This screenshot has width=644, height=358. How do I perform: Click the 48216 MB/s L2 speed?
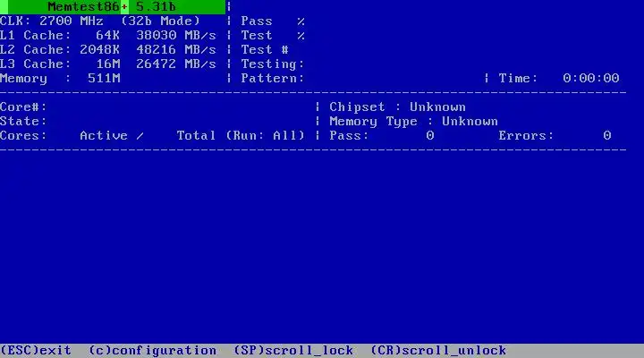[176, 50]
